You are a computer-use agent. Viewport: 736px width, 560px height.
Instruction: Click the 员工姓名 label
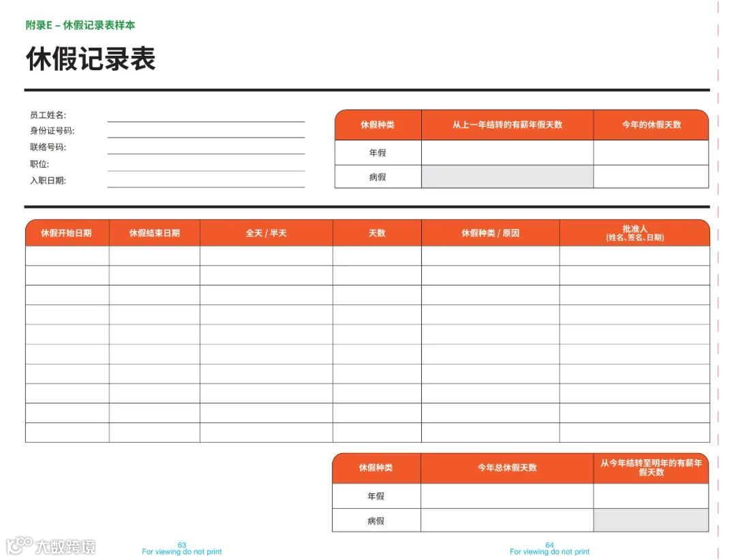click(48, 115)
